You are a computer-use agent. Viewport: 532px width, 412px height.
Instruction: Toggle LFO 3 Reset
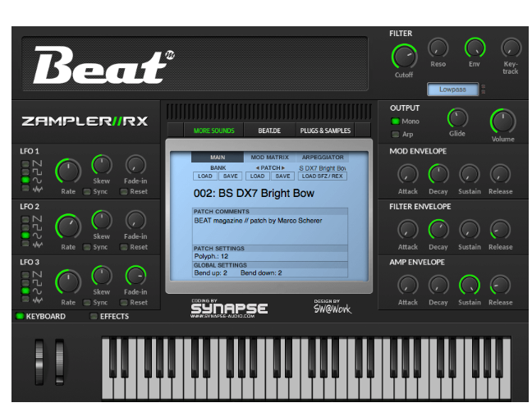(x=124, y=303)
